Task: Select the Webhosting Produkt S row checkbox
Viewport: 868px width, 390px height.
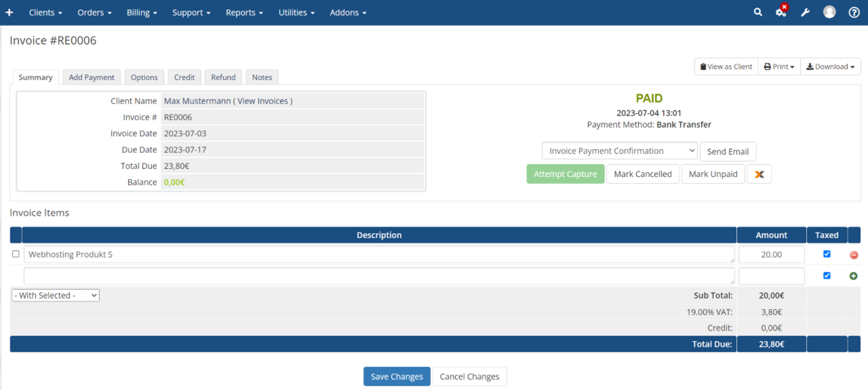Action: 16,254
